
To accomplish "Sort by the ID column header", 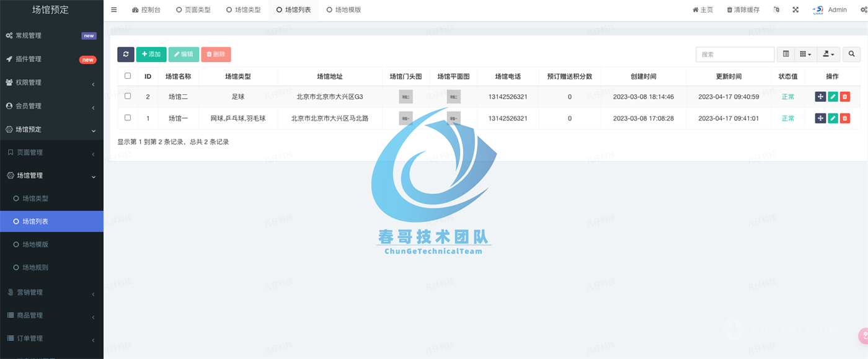I will [x=148, y=76].
